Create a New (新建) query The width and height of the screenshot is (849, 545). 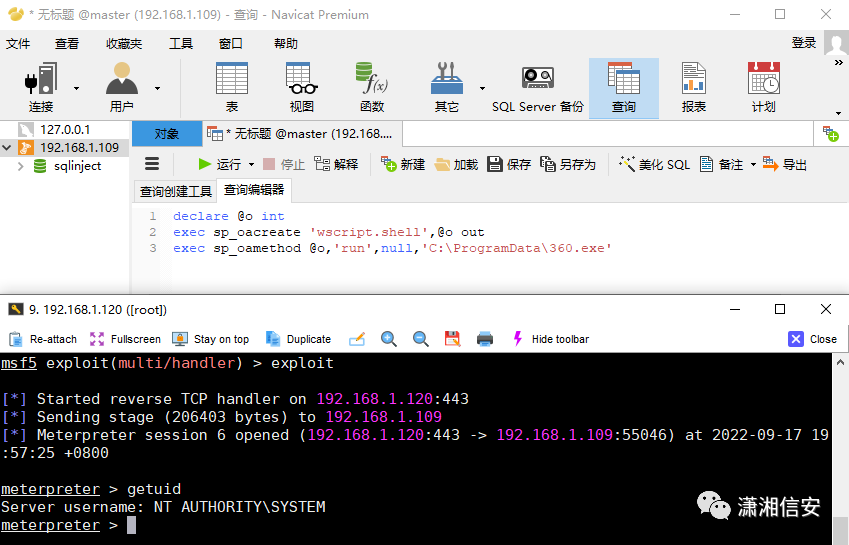point(403,164)
